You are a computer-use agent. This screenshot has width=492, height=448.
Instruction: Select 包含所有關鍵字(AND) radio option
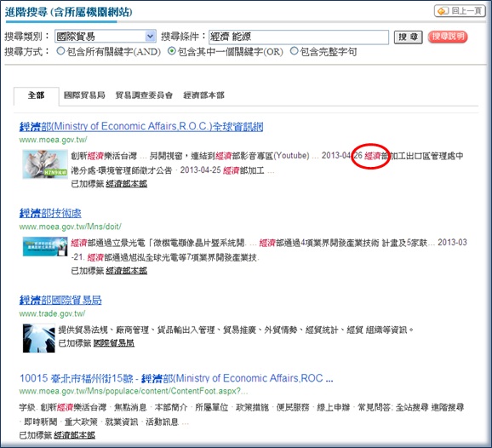click(60, 51)
